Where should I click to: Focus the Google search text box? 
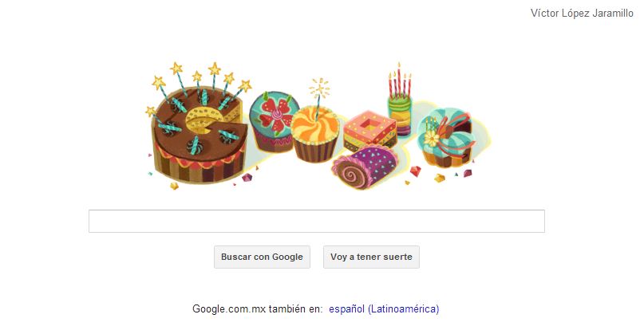click(x=317, y=222)
